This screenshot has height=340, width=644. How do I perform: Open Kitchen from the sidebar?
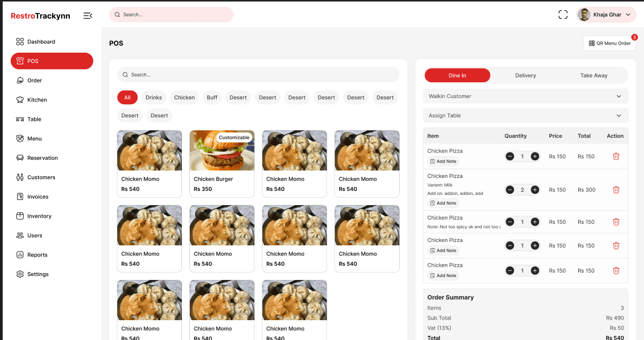pyautogui.click(x=37, y=100)
